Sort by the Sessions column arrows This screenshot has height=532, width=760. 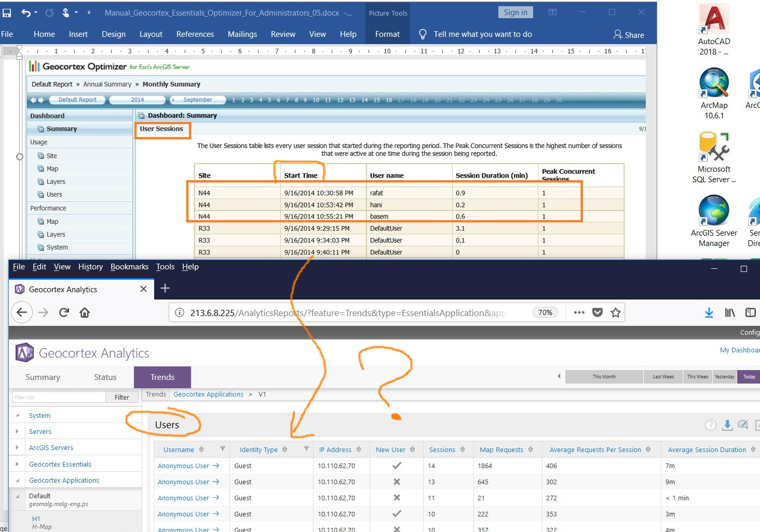[x=462, y=449]
